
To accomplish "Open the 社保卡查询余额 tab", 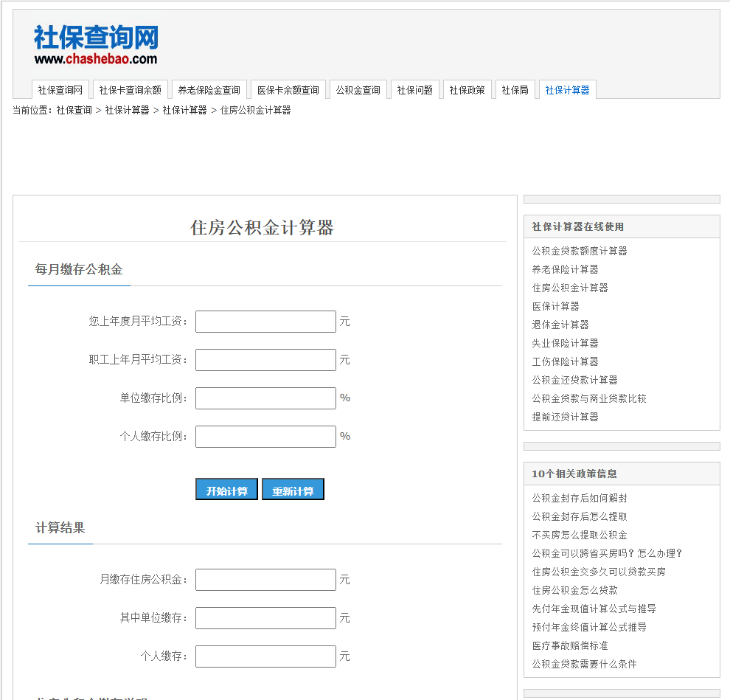I will point(130,89).
